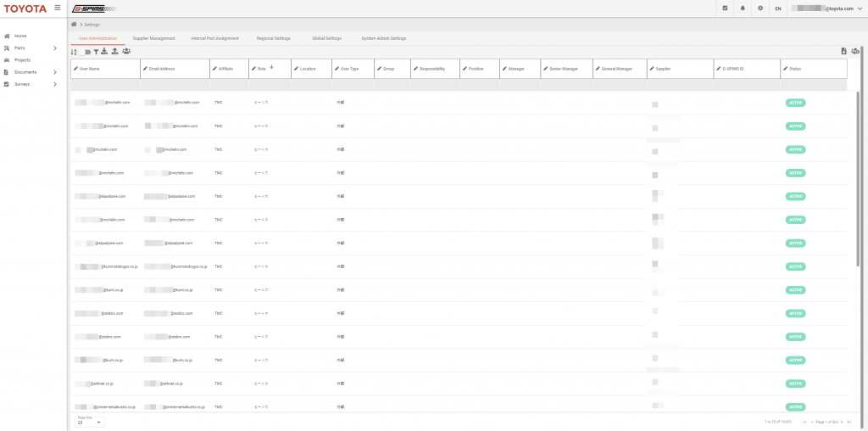Toggle the switch beside the sort icon

pos(86,52)
